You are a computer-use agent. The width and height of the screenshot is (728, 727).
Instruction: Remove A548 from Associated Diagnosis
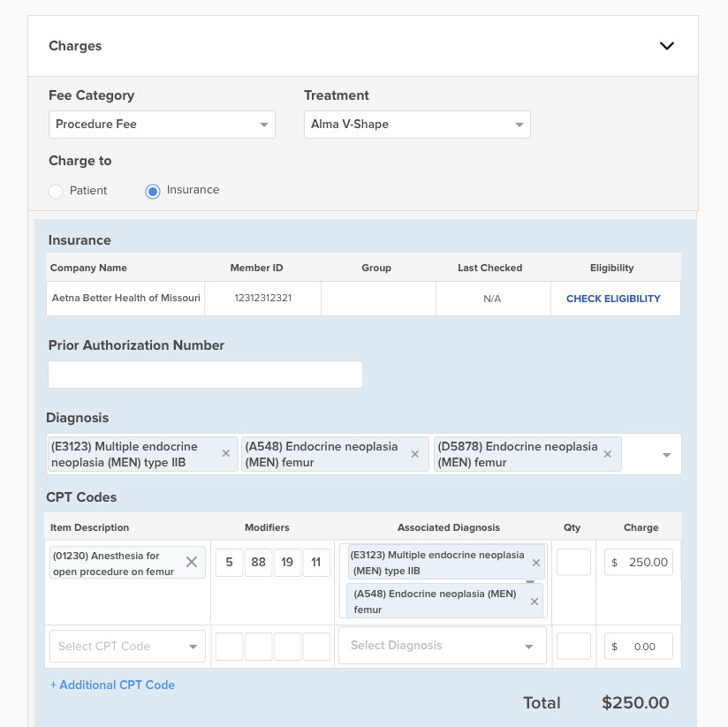535,602
